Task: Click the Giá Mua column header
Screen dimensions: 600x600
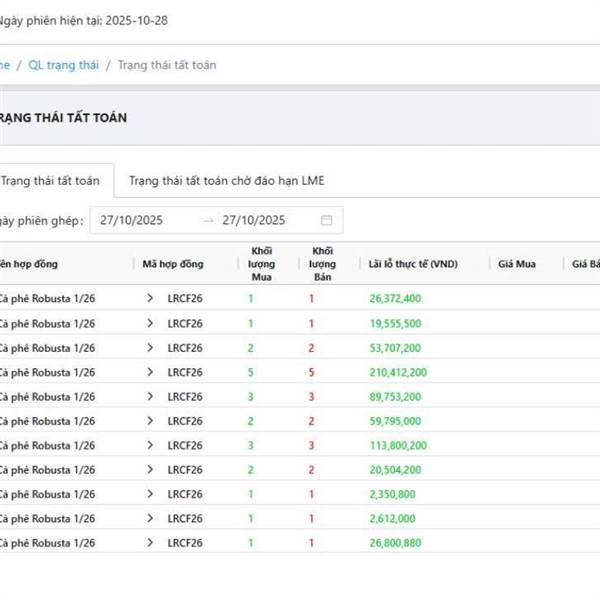Action: (516, 264)
